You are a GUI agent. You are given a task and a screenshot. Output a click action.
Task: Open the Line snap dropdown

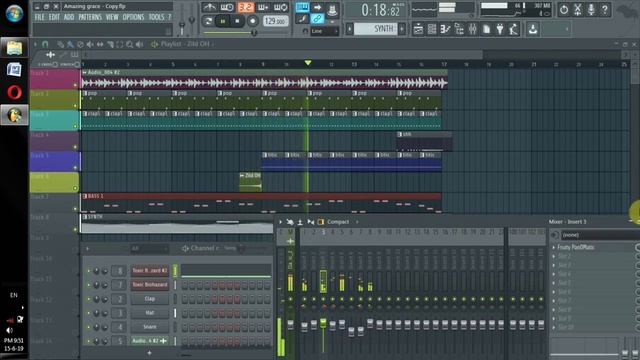(x=324, y=31)
